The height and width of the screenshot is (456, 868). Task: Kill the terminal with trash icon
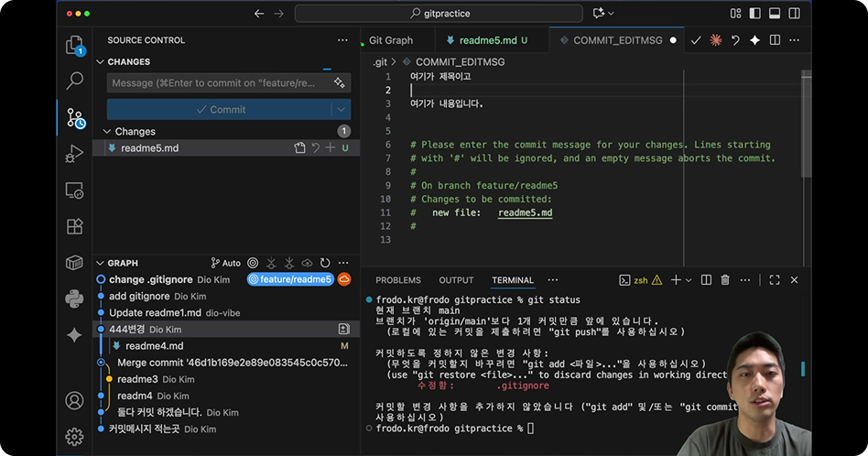point(725,280)
